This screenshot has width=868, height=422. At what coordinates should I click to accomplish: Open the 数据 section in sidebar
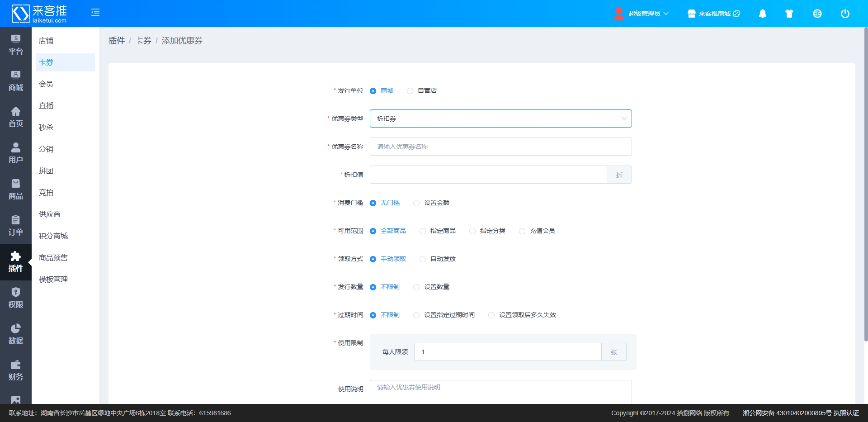16,334
